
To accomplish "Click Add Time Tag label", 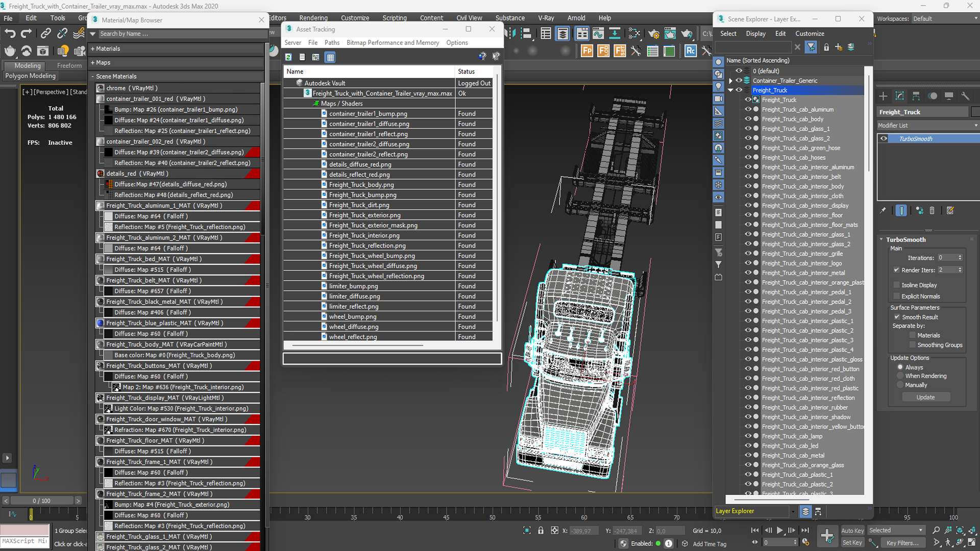I will (x=709, y=544).
